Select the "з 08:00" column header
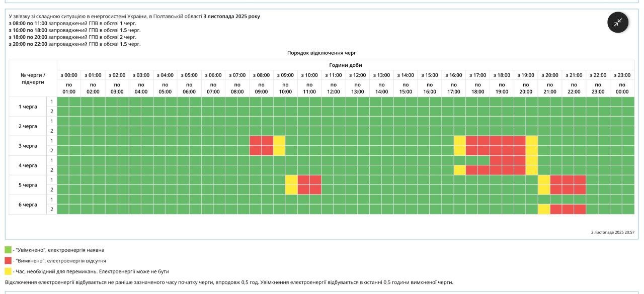The image size is (644, 294). click(x=261, y=75)
